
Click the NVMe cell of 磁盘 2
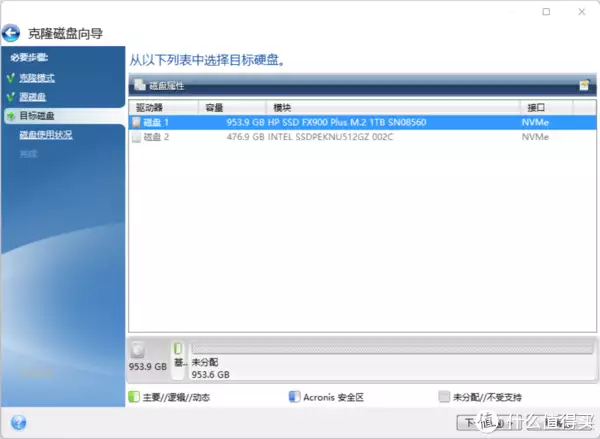(x=535, y=137)
